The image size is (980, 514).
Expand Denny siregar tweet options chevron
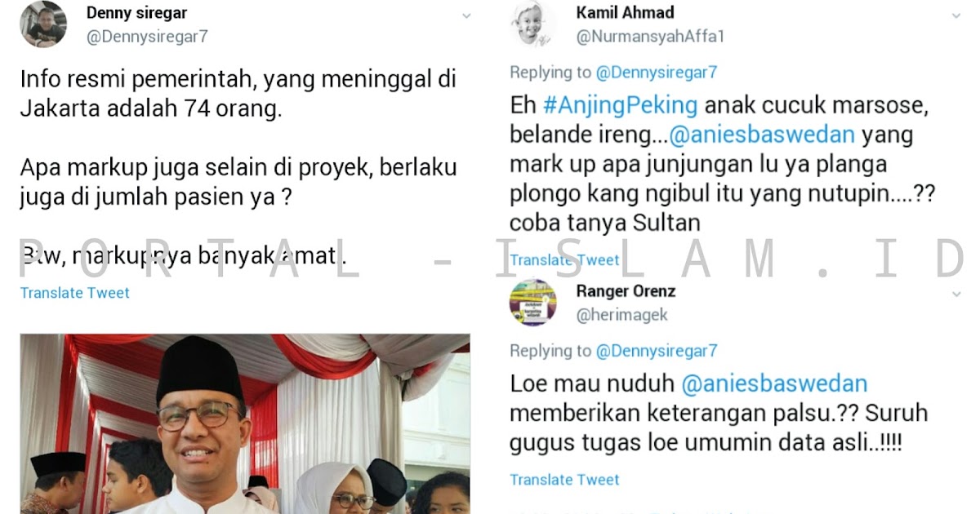pyautogui.click(x=466, y=16)
